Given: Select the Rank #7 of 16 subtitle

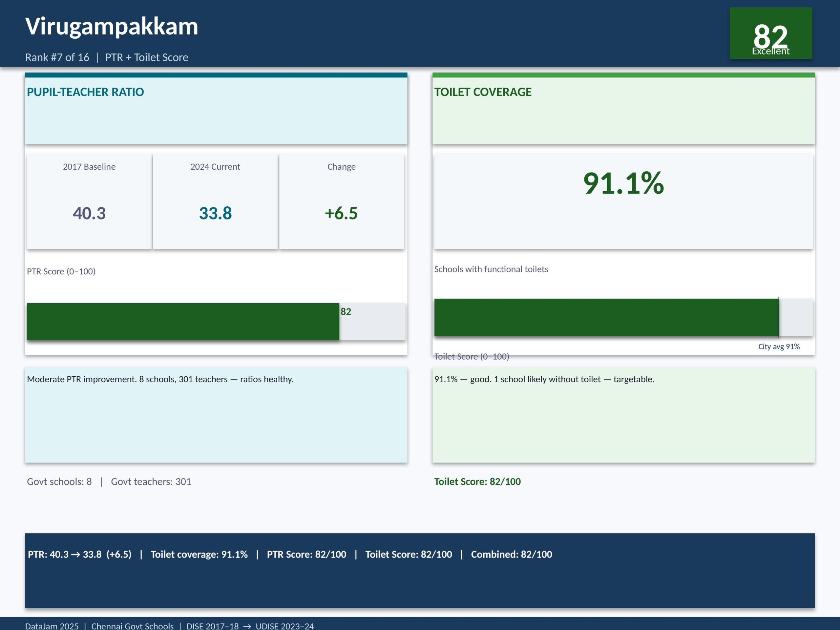Looking at the screenshot, I should point(57,57).
